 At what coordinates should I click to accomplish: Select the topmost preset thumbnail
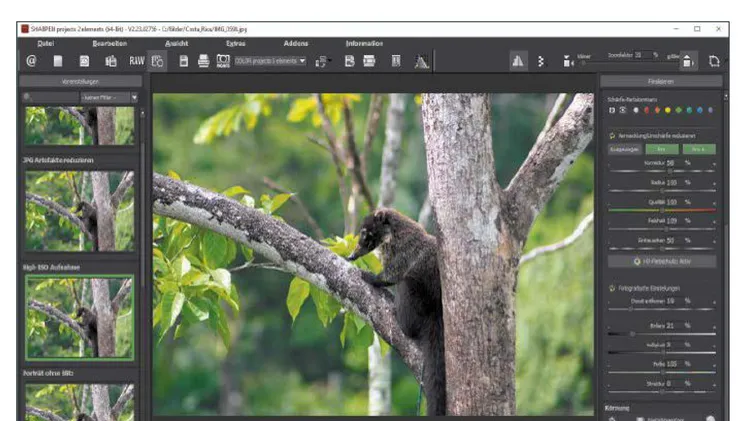[79, 125]
